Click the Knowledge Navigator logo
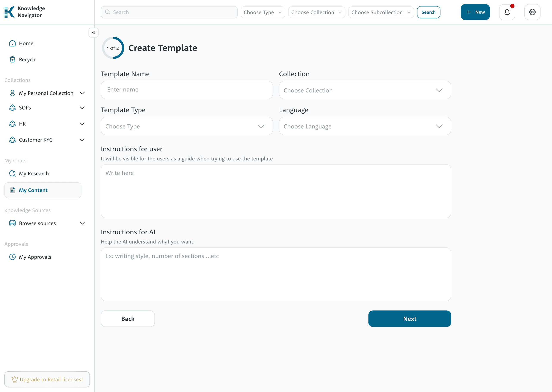 coord(10,12)
